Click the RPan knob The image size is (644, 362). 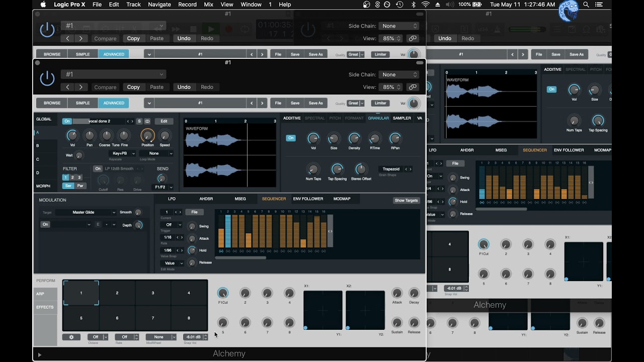click(395, 138)
